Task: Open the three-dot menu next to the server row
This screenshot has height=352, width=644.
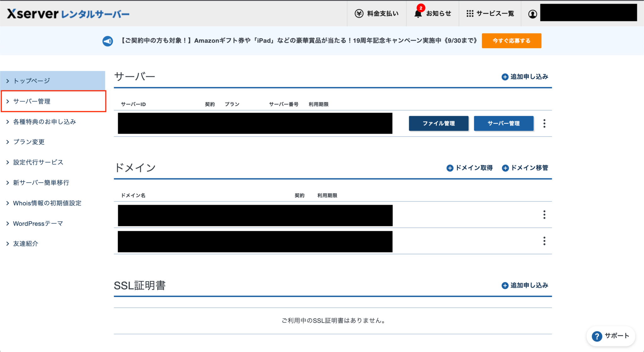Action: [544, 123]
